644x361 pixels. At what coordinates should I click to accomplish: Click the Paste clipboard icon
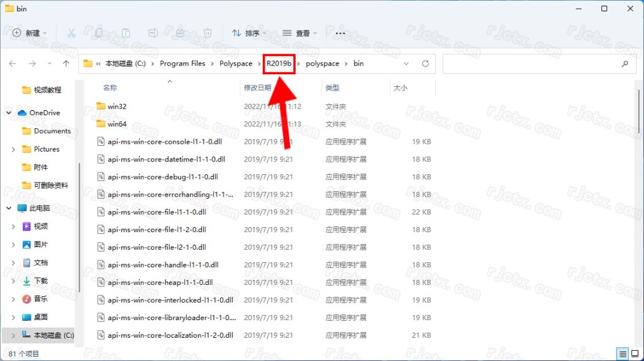(126, 33)
